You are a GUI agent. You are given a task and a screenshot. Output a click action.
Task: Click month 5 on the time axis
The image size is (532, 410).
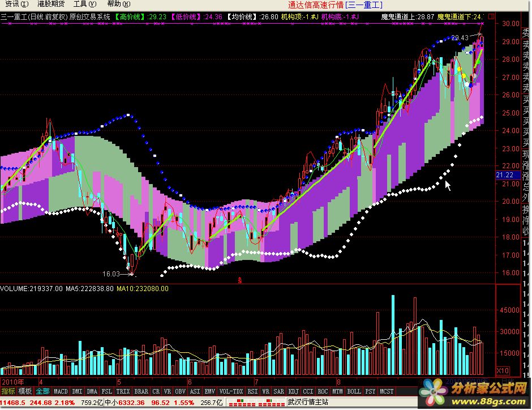(x=119, y=382)
